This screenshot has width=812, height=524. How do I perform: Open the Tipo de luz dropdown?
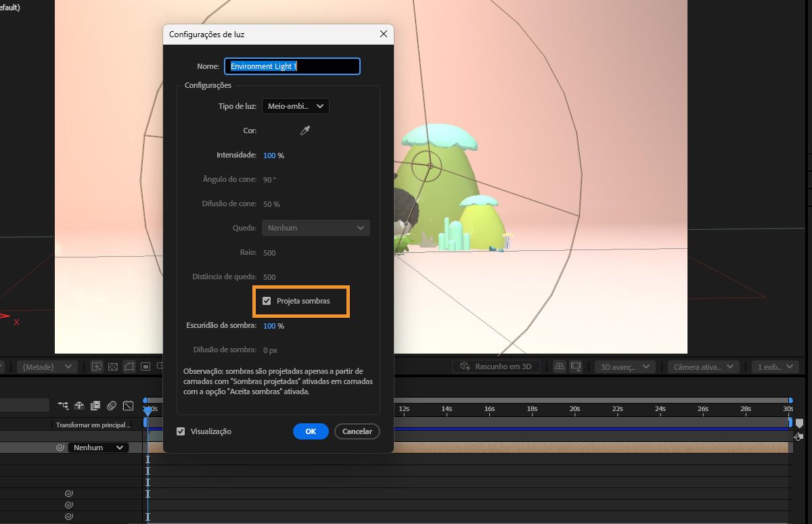coord(295,106)
